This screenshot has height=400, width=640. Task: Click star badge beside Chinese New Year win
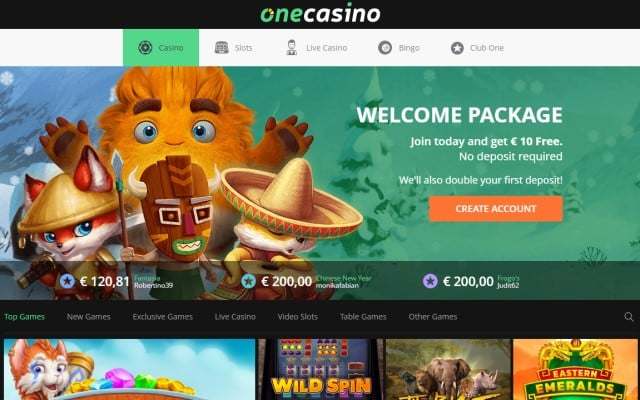[x=248, y=281]
